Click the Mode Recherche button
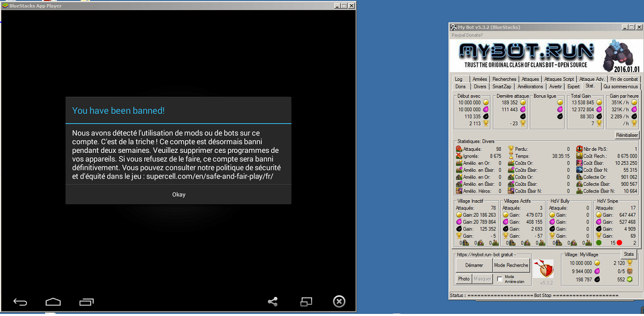The image size is (644, 316). pyautogui.click(x=511, y=265)
